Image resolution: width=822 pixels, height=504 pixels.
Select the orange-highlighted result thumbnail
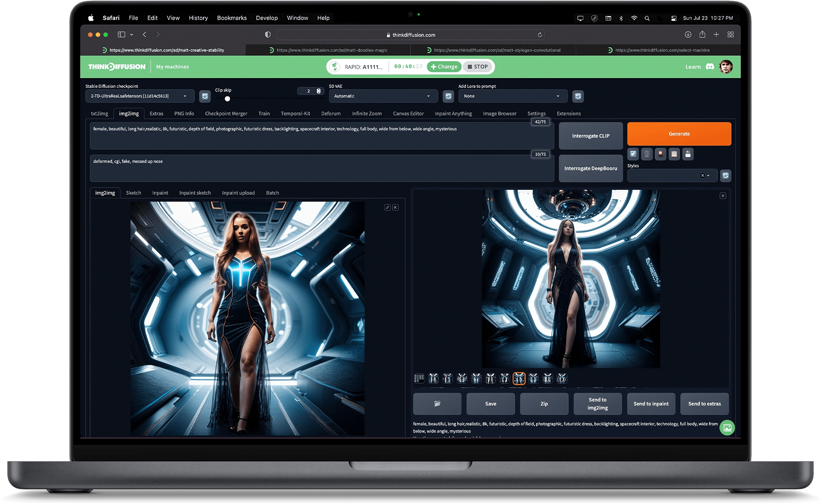(x=519, y=378)
